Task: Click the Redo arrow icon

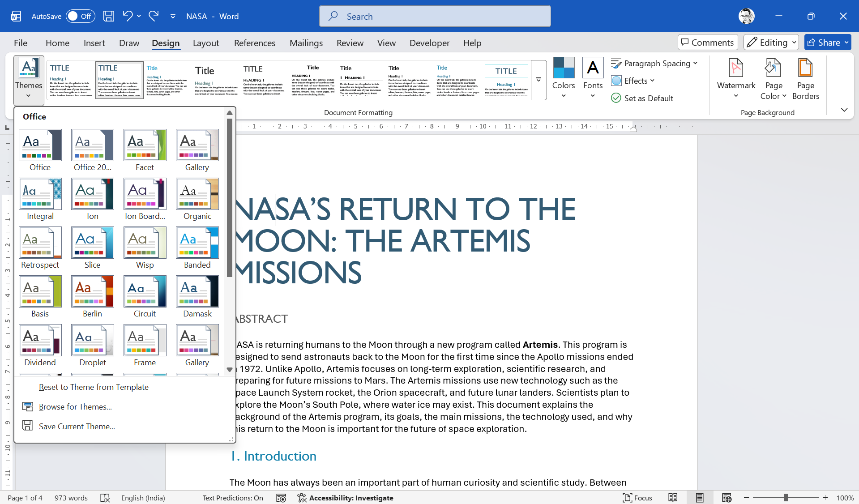Action: click(x=154, y=16)
